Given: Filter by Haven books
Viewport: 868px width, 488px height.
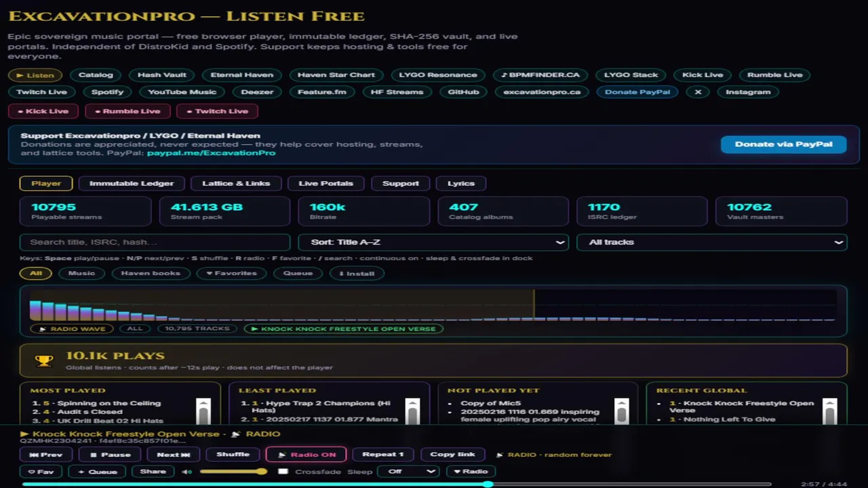Looking at the screenshot, I should tap(151, 273).
